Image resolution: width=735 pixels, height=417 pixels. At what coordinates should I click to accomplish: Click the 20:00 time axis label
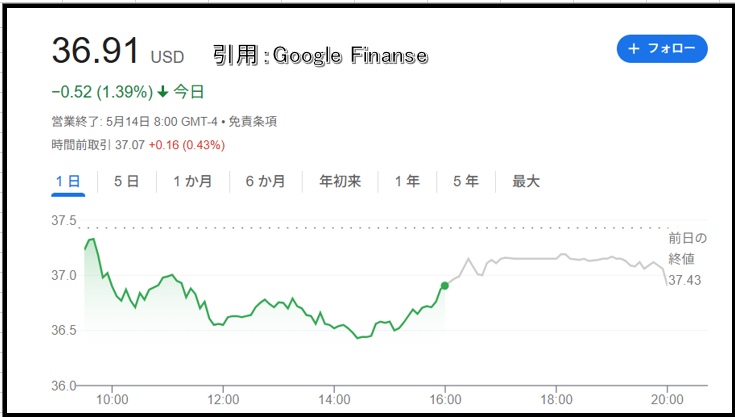click(667, 400)
